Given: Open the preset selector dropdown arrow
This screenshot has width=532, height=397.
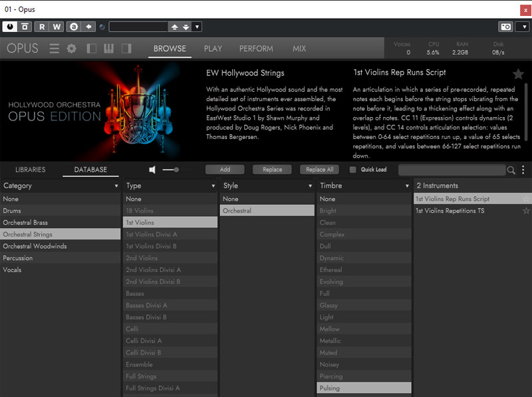Looking at the screenshot, I should [x=198, y=27].
